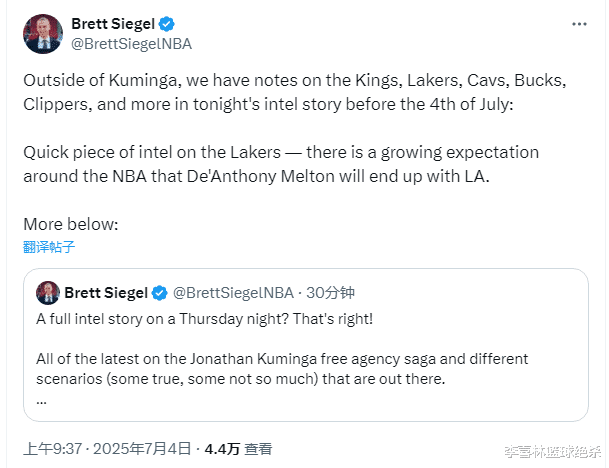Open the quoted post's small profile avatar
This screenshot has height=468, width=609.
(x=47, y=293)
